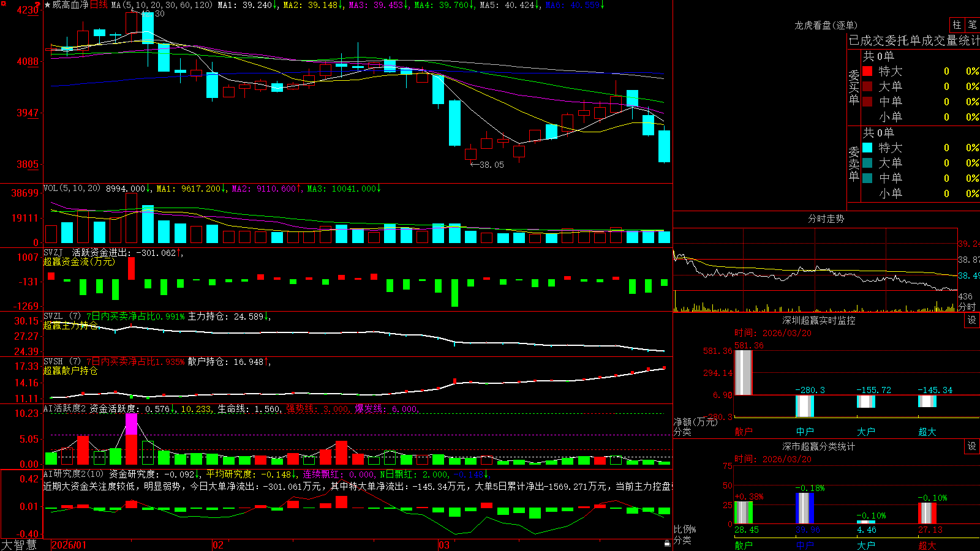This screenshot has height=551, width=980.
Task: Click the 超赢资金流(万元) yellow label
Action: tap(79, 261)
